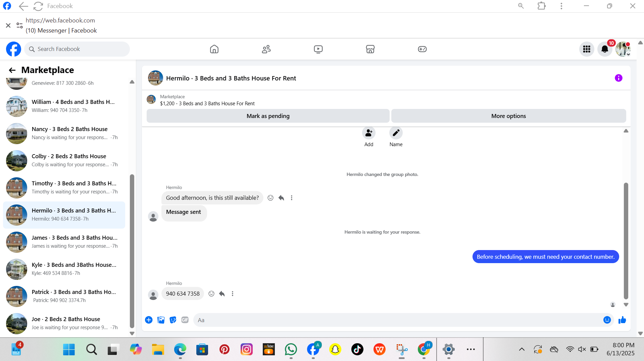The height and width of the screenshot is (361, 644).
Task: Open conversation information purple icon
Action: tap(618, 78)
